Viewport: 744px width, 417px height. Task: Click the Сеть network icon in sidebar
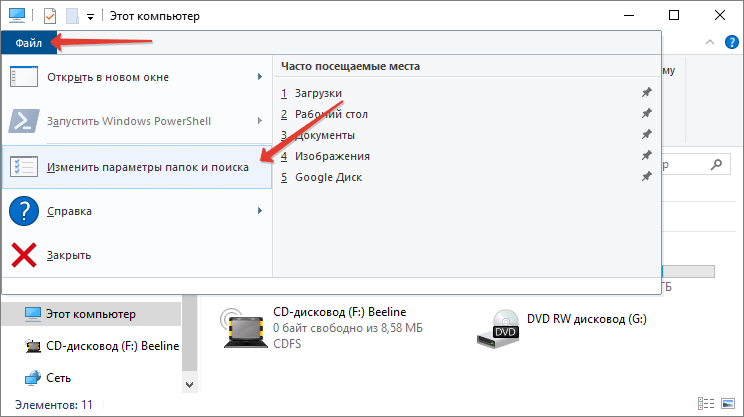[33, 378]
